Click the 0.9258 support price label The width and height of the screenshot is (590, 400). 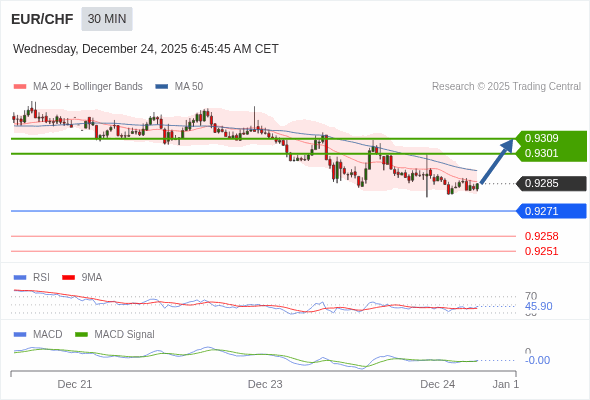click(x=541, y=236)
